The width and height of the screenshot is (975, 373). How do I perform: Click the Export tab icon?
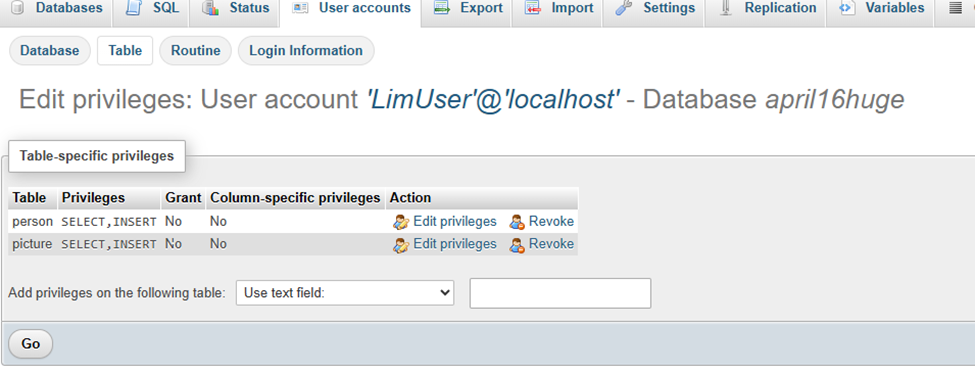pyautogui.click(x=441, y=9)
